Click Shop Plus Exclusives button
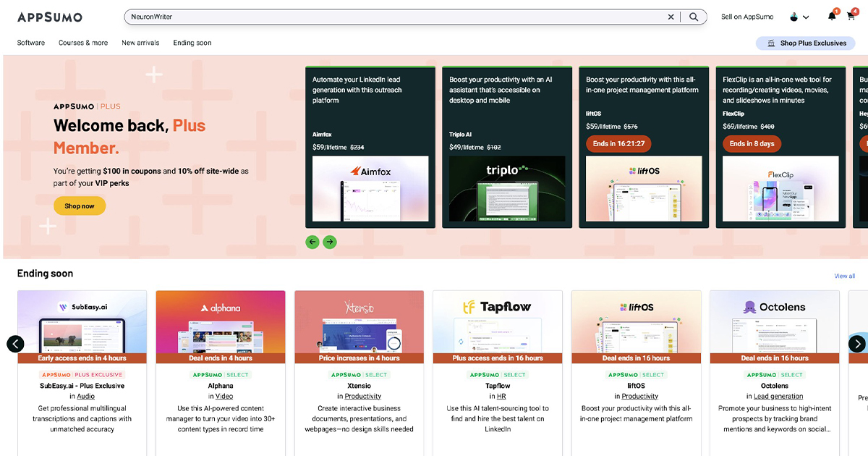This screenshot has width=868, height=456. (805, 43)
